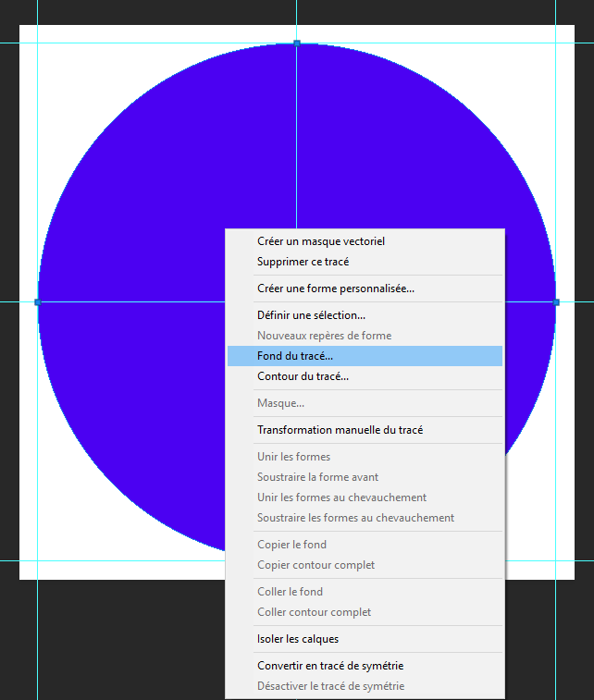Open Fond du tracé option
Screen dimensions: 594x700
coord(296,356)
